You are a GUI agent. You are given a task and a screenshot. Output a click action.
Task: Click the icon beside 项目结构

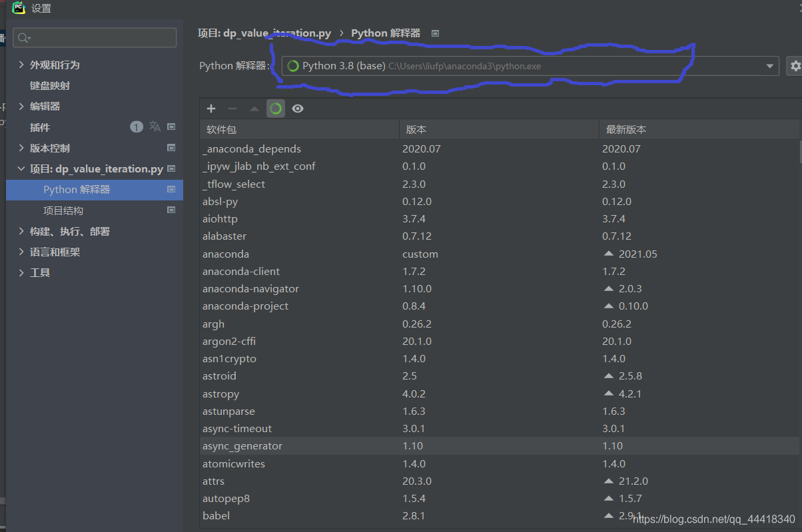point(171,210)
